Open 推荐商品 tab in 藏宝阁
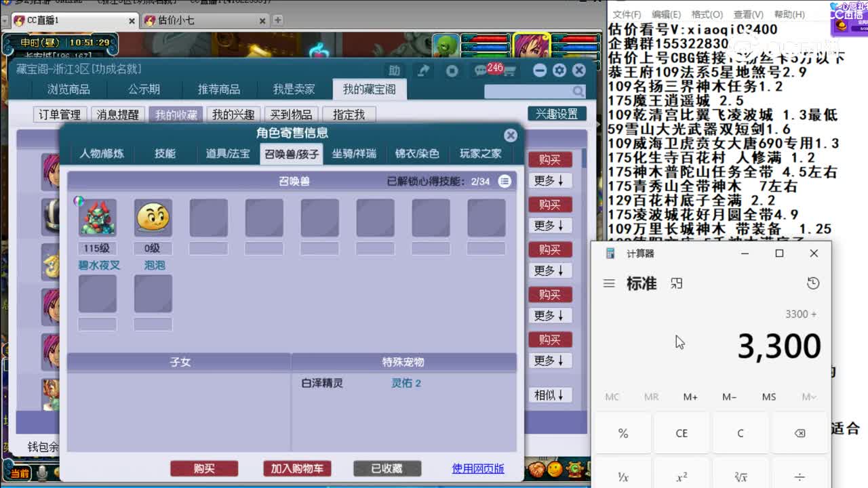The image size is (868, 488). click(x=219, y=89)
